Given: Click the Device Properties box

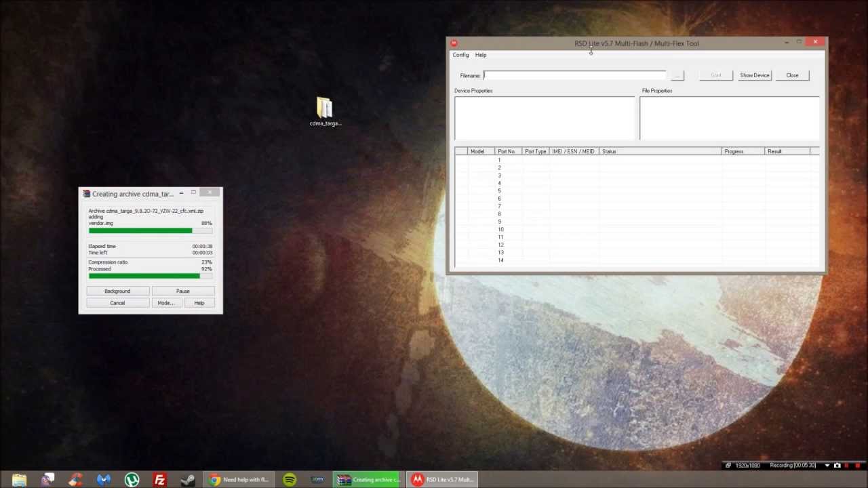Looking at the screenshot, I should coord(545,119).
